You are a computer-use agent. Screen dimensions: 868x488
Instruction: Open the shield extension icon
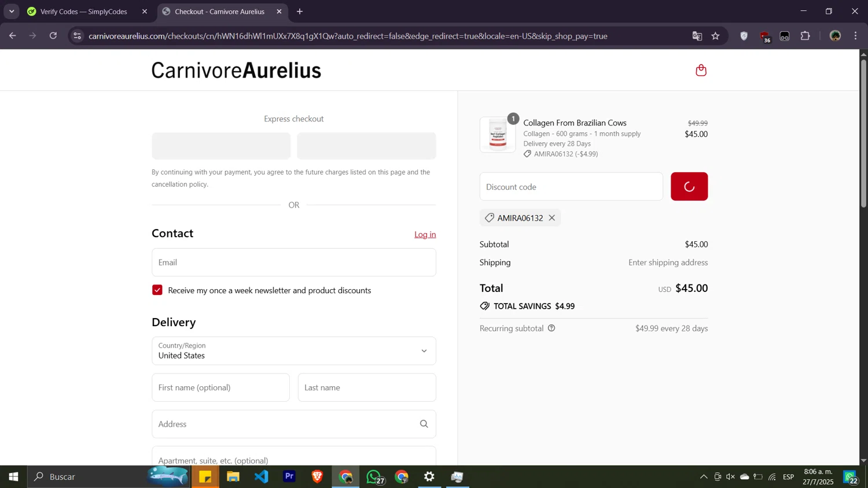coord(744,36)
